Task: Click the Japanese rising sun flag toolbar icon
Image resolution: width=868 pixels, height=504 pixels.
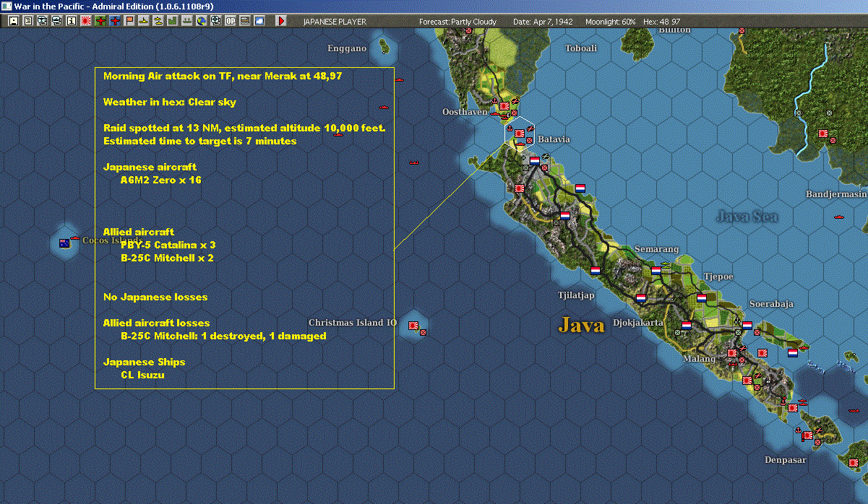Action: coord(85,21)
